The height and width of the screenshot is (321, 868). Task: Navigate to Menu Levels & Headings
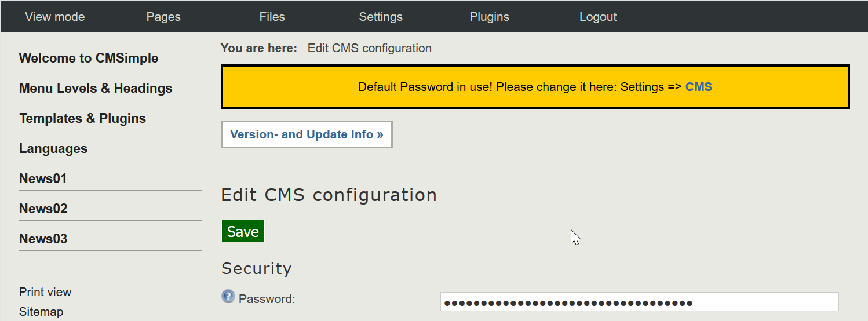(x=96, y=88)
